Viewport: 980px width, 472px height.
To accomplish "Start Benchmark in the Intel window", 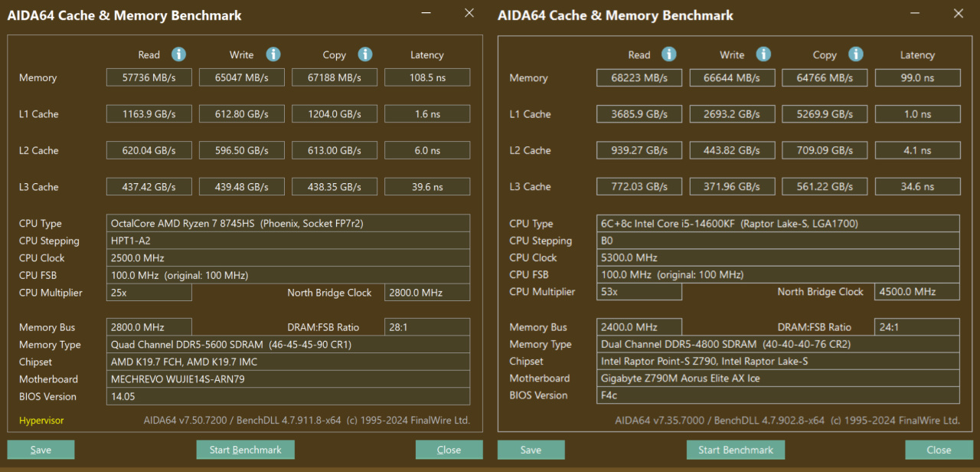I will pyautogui.click(x=735, y=450).
